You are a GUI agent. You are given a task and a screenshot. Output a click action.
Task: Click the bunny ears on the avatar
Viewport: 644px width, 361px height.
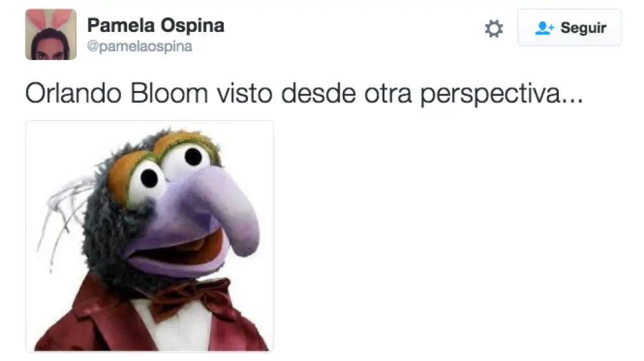pos(50,19)
